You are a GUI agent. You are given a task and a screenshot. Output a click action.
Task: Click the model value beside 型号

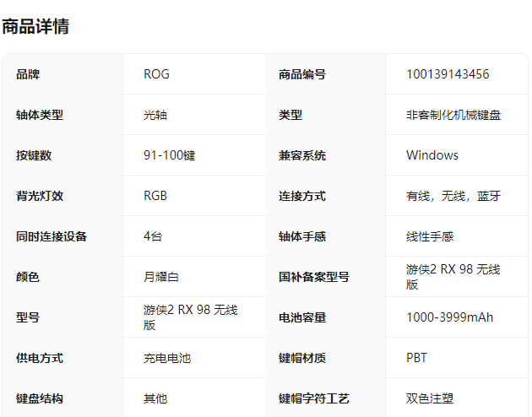[190, 317]
